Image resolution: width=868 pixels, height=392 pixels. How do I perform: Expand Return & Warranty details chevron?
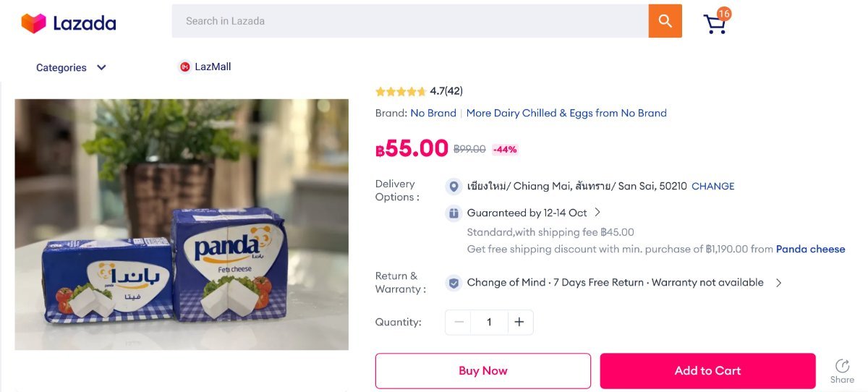[x=779, y=283]
